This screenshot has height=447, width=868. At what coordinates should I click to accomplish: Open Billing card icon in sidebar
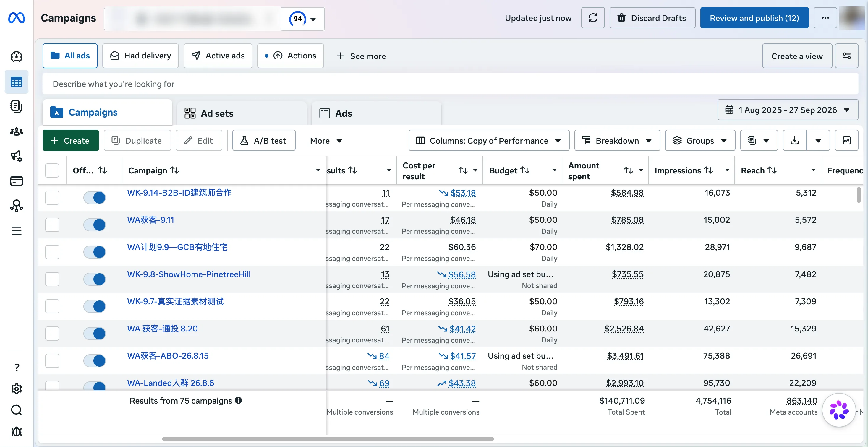pos(16,181)
